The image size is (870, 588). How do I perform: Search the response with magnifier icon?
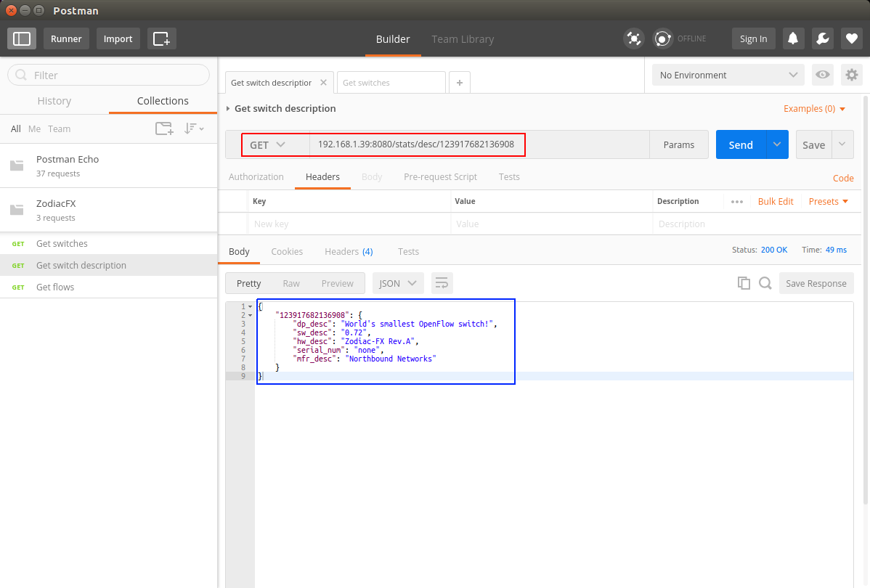tap(765, 283)
